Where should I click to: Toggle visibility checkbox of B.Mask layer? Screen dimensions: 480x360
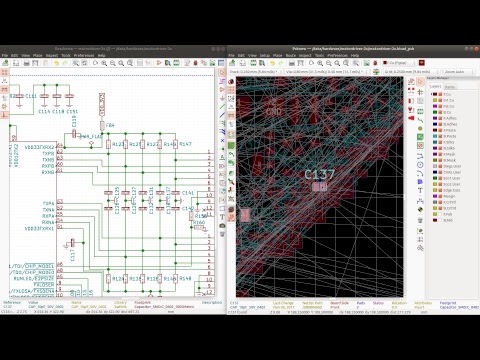pyautogui.click(x=440, y=160)
